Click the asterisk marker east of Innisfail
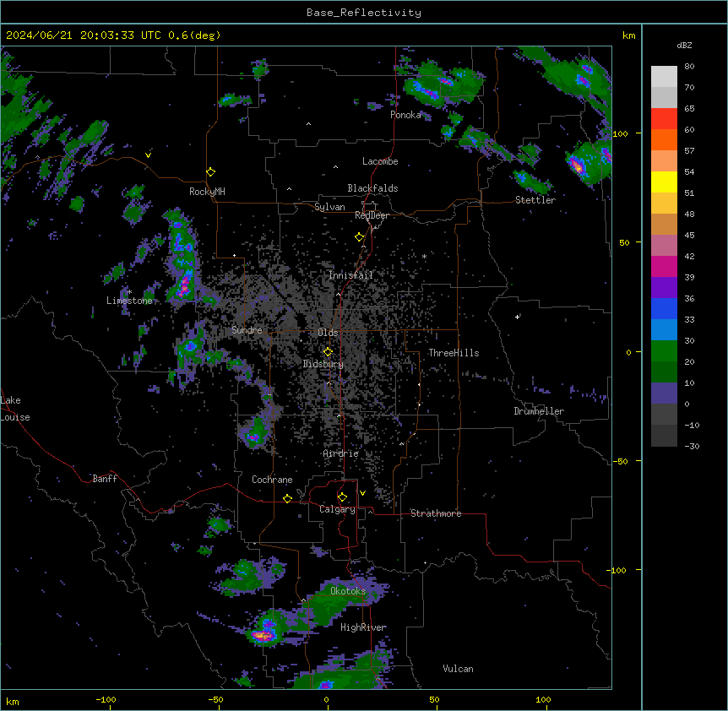This screenshot has width=728, height=711. coord(424,256)
